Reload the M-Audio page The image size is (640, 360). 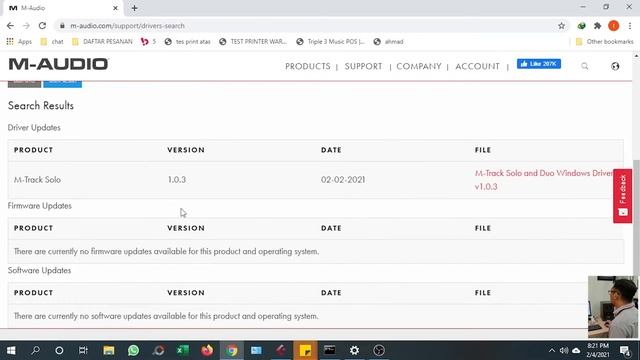[42, 26]
